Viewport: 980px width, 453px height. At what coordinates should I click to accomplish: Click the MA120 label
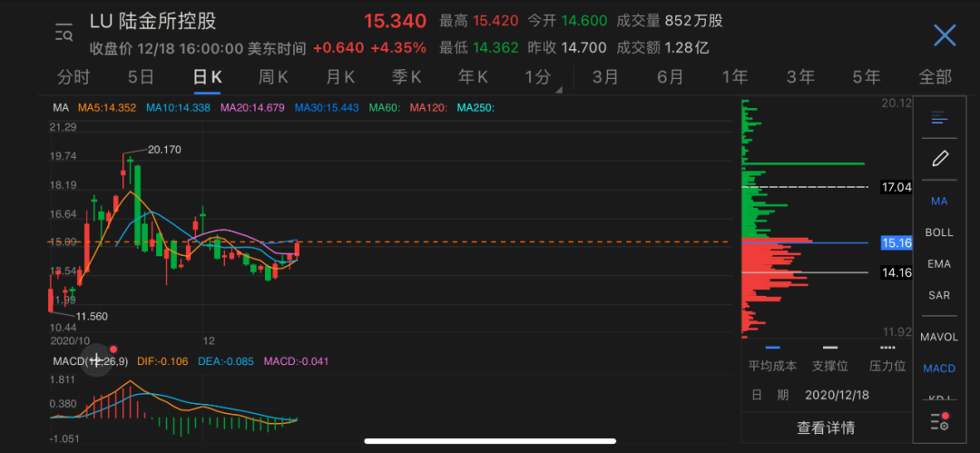tap(428, 108)
